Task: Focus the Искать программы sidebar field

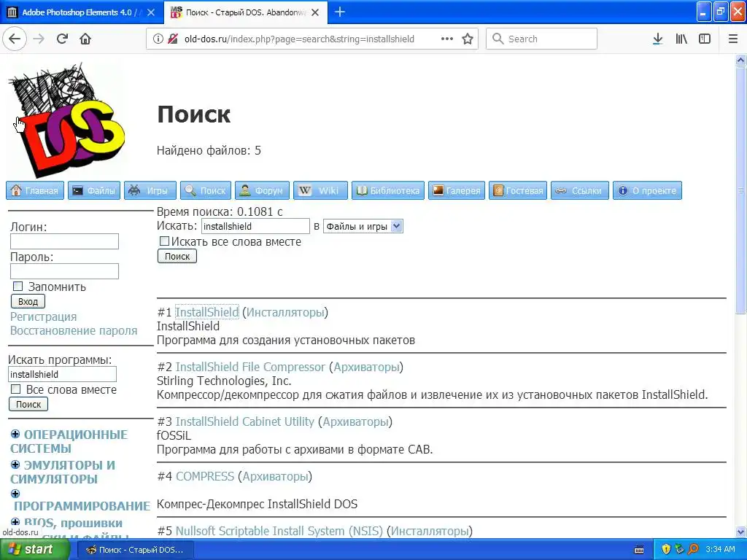Action: tap(62, 374)
